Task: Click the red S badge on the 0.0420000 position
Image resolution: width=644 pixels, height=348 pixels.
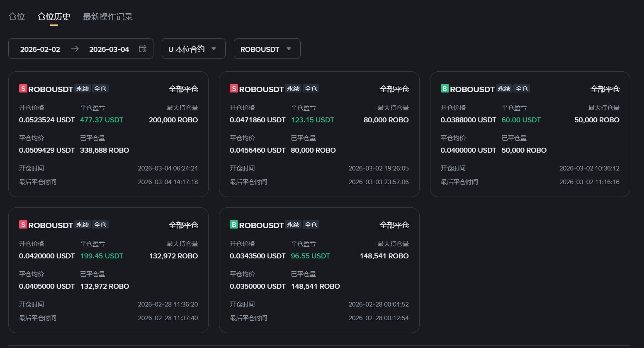Action: tap(23, 224)
